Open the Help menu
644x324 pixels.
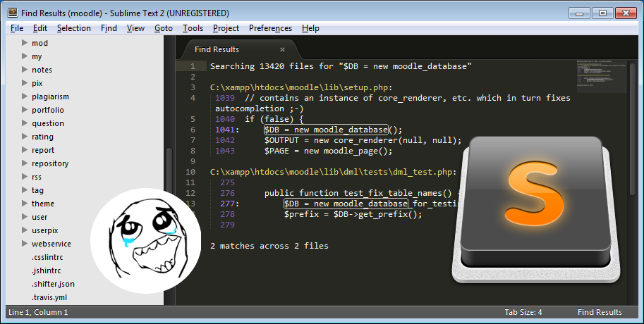coord(310,28)
